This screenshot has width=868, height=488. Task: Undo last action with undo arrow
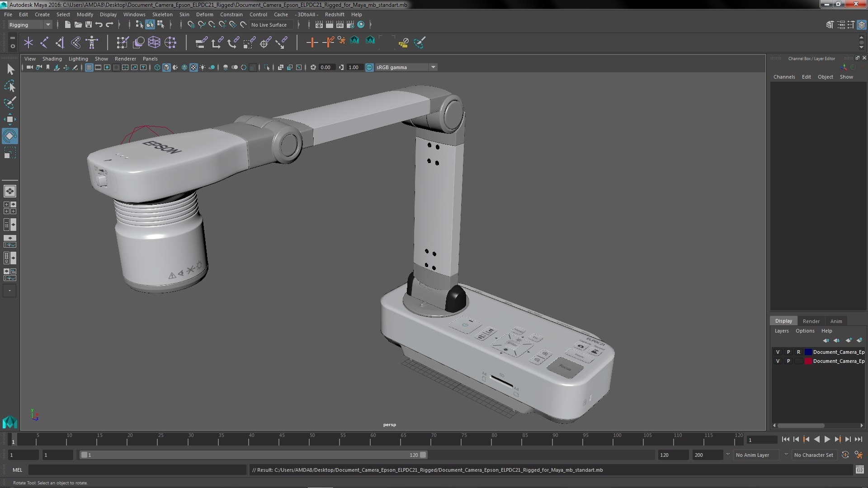tap(99, 25)
